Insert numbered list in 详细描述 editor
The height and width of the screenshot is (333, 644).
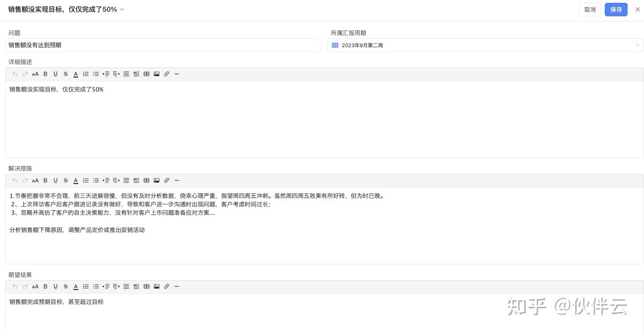click(x=86, y=74)
